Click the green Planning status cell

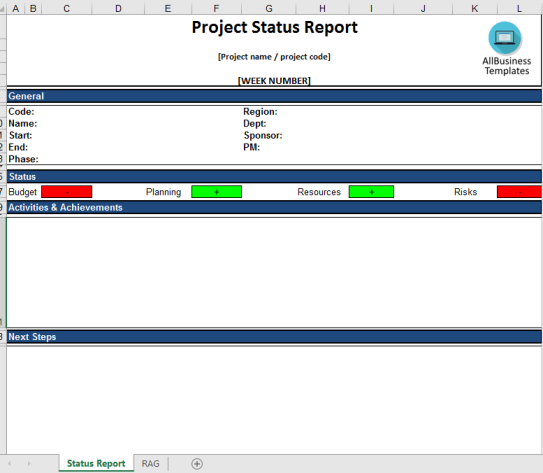point(216,192)
